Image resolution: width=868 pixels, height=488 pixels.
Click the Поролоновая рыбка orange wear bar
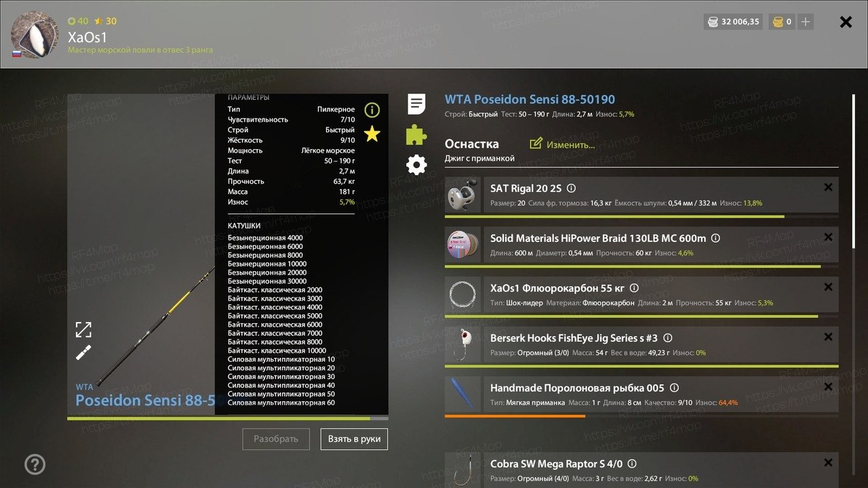coord(515,415)
